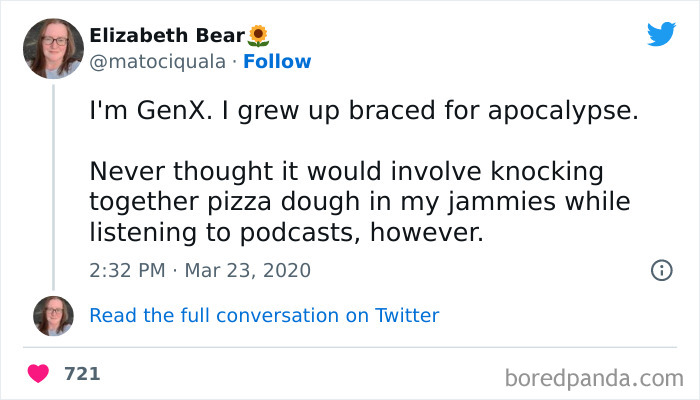Click the "pizza dough in my jammies" line
This screenshot has height=400, width=700.
coord(360,203)
